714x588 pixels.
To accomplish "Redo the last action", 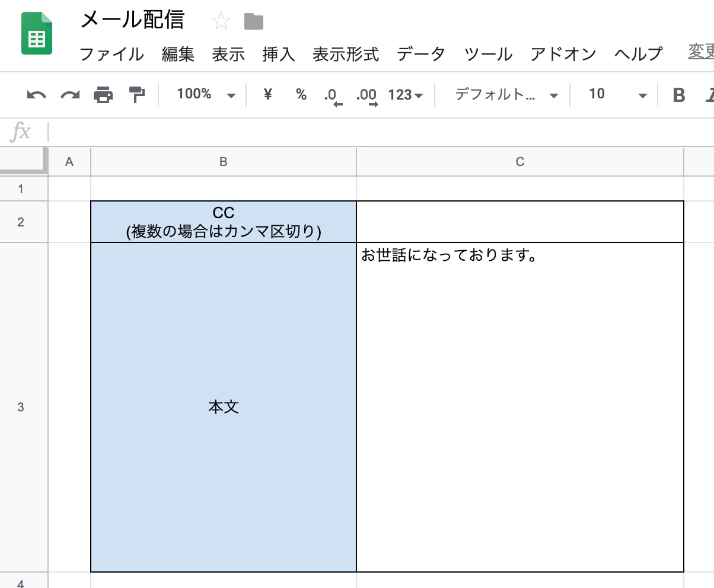I will pos(70,94).
